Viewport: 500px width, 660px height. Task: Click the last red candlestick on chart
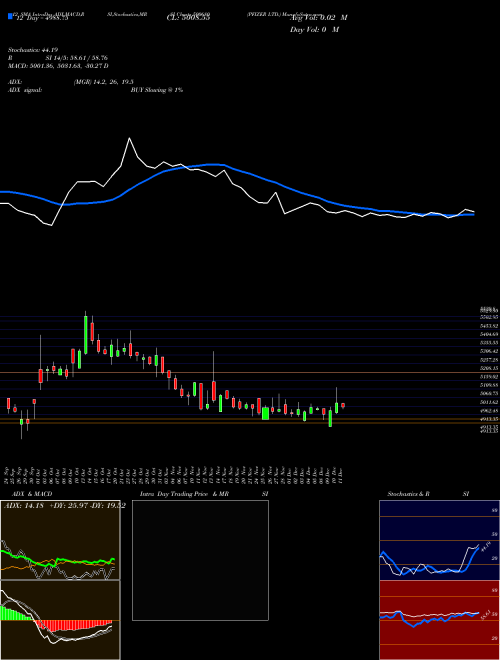coord(343,405)
